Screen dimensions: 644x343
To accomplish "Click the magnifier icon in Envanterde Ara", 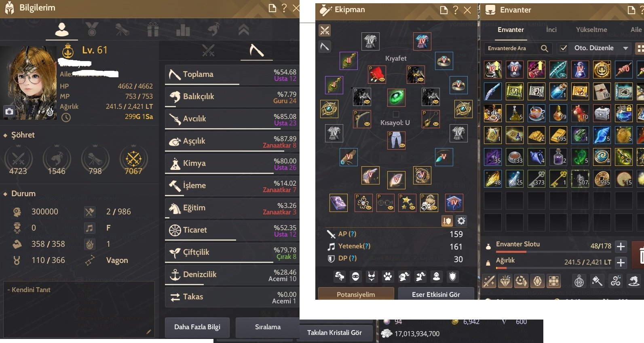I will point(545,49).
